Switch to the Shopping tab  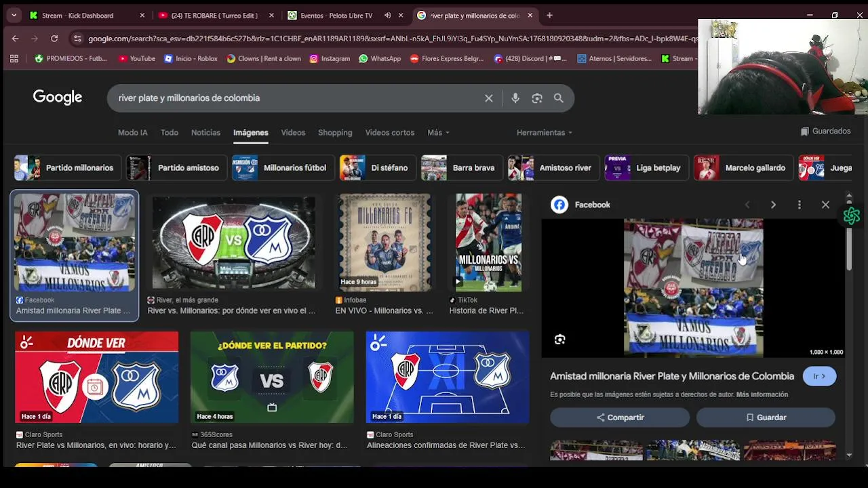pos(335,133)
